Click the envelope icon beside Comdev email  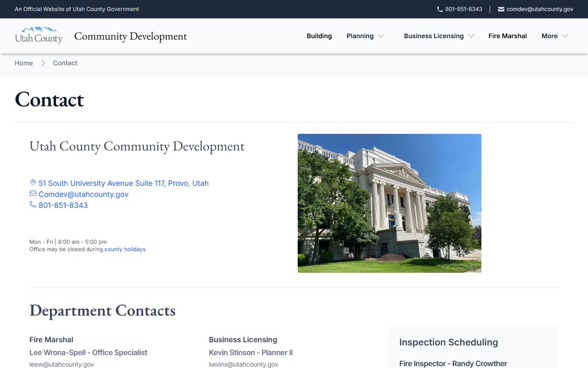pos(33,194)
